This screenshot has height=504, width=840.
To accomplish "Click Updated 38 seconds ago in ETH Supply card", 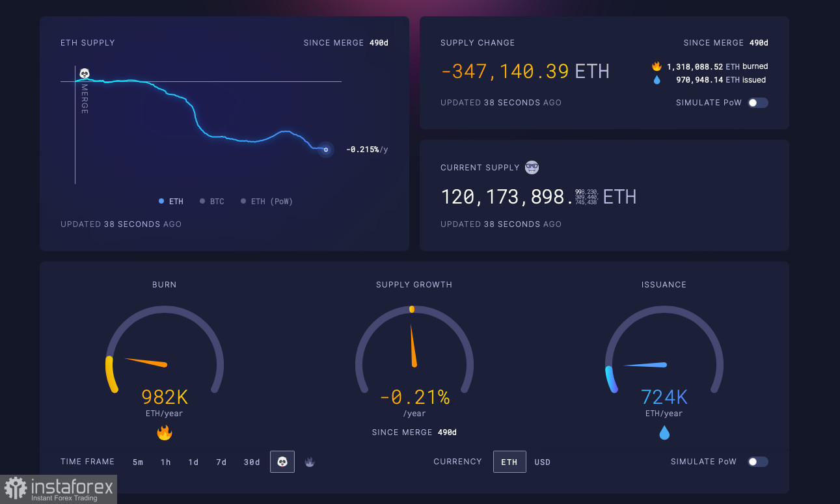I will pyautogui.click(x=121, y=224).
